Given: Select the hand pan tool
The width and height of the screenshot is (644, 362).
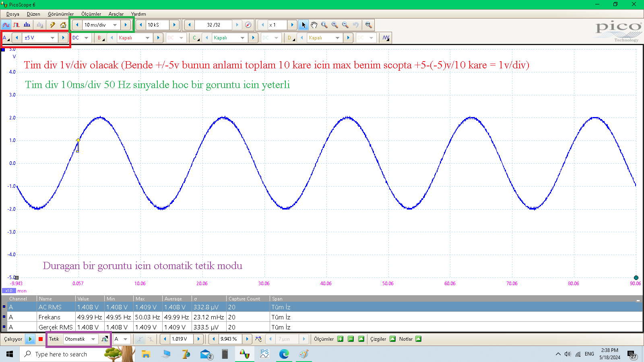Looking at the screenshot, I should (314, 25).
